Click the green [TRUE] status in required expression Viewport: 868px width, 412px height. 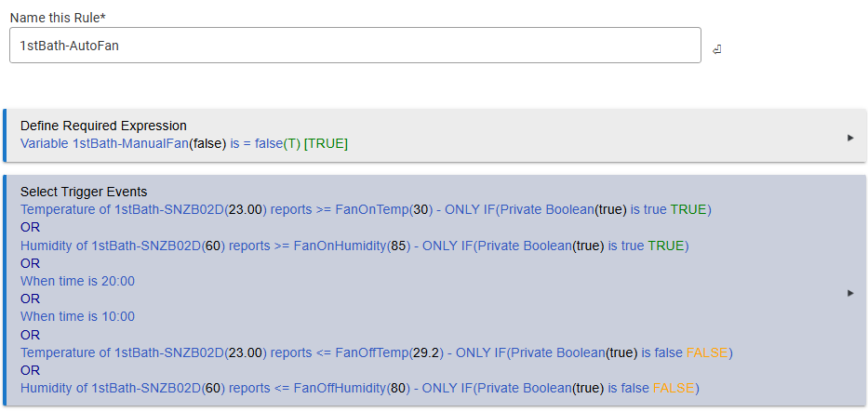326,144
